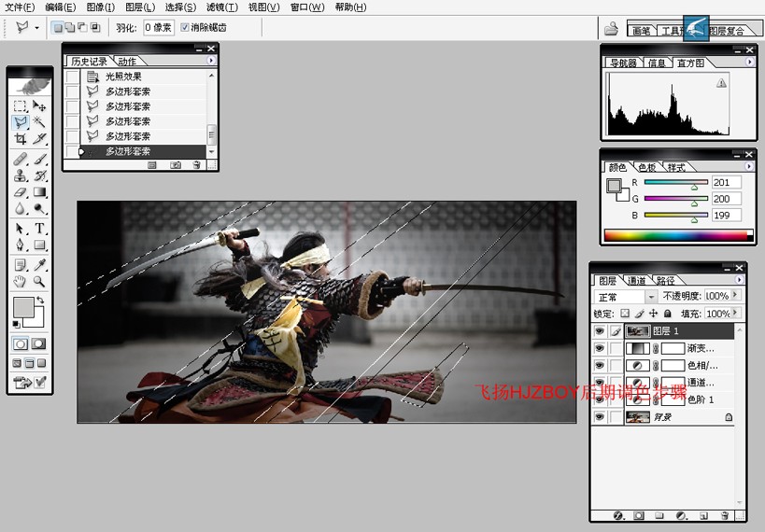Click the foreground color swatch in toolbox
This screenshot has width=765, height=532.
(22, 307)
